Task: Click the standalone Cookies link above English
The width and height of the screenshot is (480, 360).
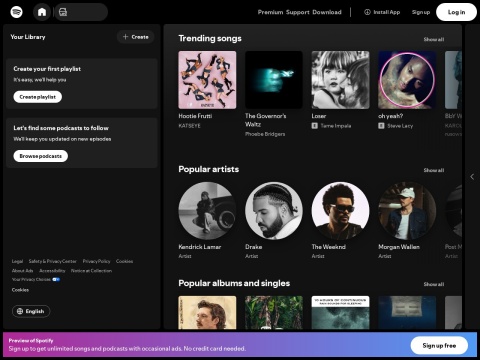Action: pyautogui.click(x=20, y=290)
